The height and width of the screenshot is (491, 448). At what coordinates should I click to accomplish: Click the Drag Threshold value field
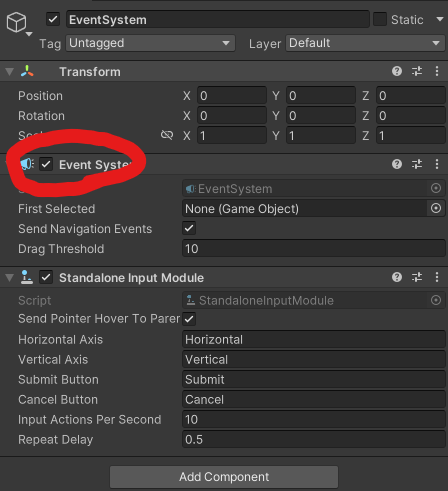pyautogui.click(x=314, y=249)
